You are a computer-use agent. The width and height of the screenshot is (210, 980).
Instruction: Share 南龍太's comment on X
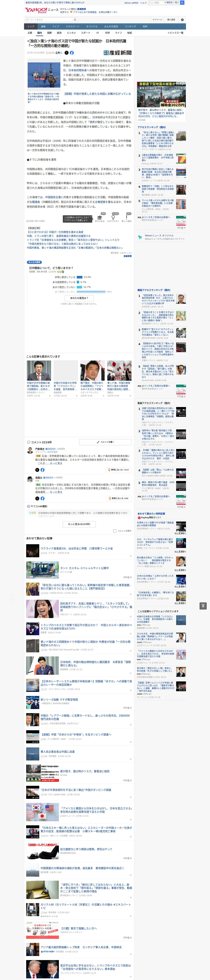point(37,498)
